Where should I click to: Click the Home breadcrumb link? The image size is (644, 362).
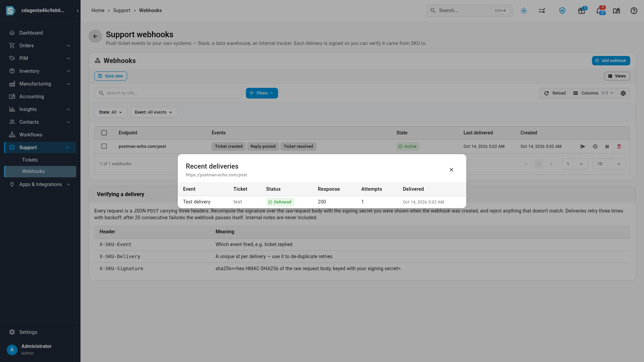tap(98, 11)
